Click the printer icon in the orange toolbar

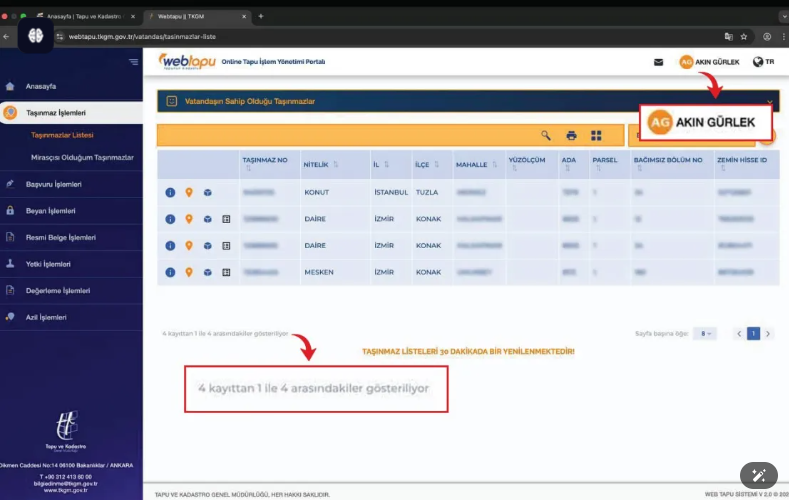pyautogui.click(x=571, y=135)
